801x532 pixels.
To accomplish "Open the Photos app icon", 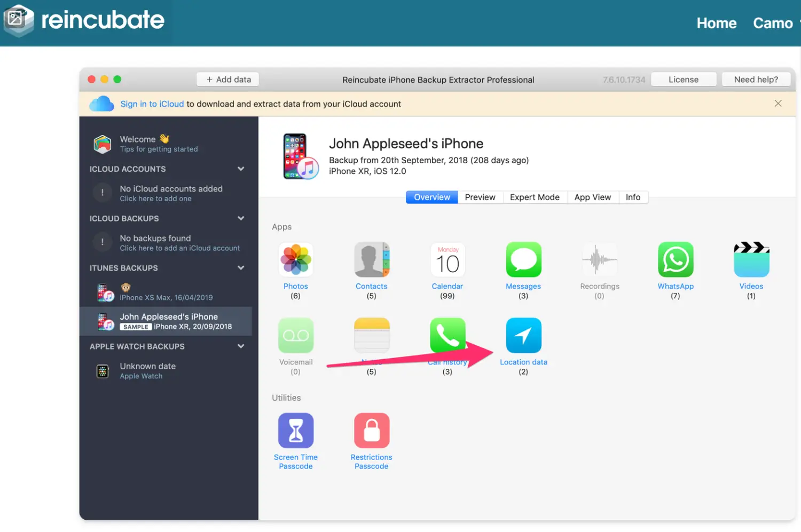I will 296,260.
